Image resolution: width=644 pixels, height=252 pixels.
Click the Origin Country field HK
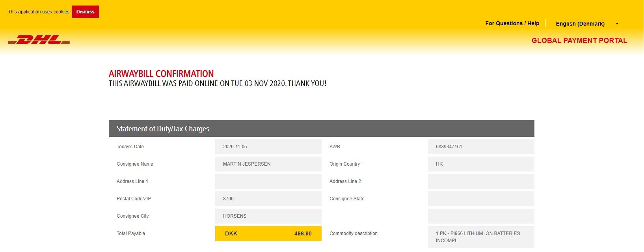481,164
